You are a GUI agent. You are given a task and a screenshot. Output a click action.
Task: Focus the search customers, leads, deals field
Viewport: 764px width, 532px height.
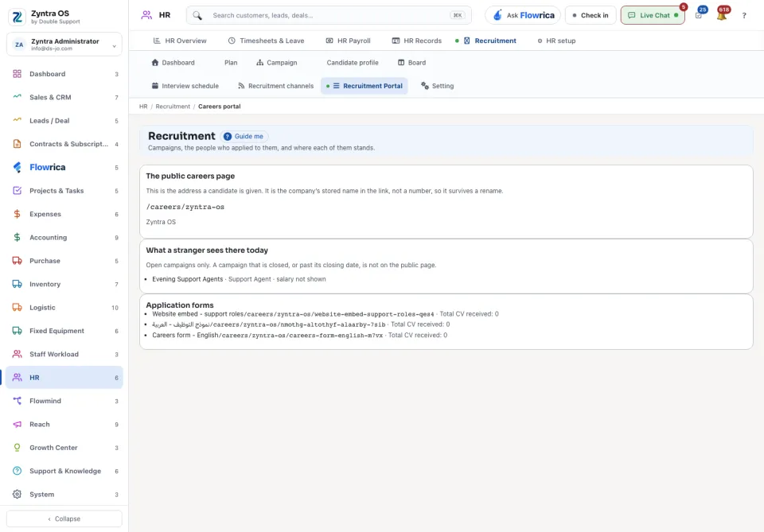(x=329, y=16)
